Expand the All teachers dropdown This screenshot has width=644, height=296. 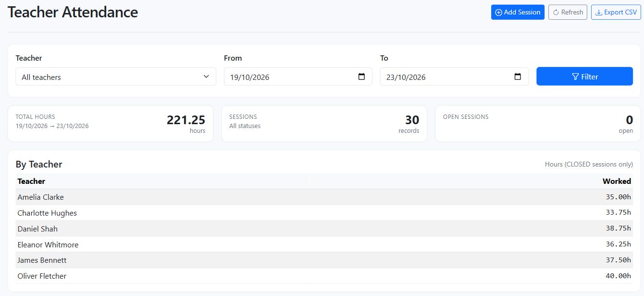click(x=116, y=77)
